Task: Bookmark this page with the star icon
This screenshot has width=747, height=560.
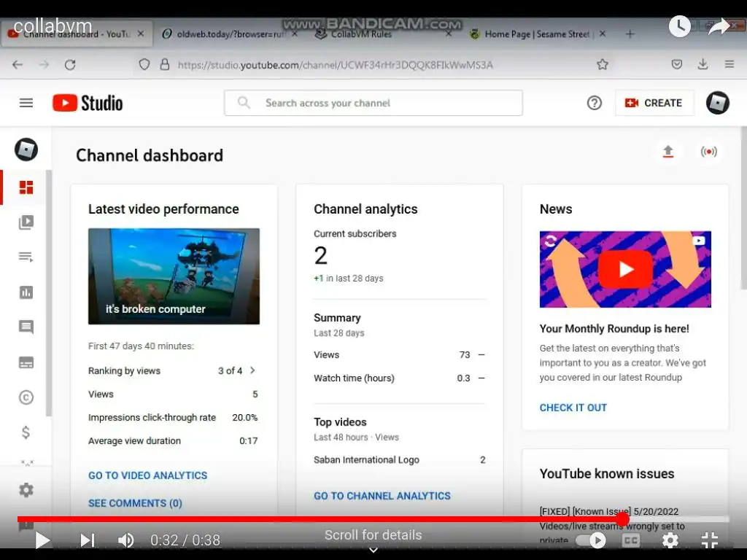Action: click(603, 64)
